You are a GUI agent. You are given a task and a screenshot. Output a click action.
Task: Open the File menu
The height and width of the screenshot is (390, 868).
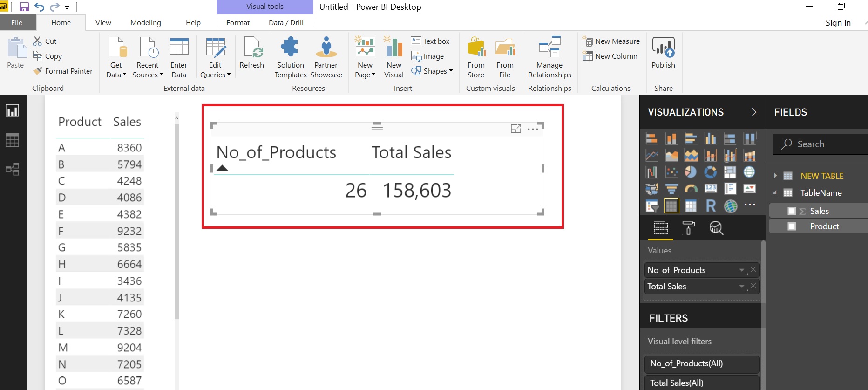[17, 22]
